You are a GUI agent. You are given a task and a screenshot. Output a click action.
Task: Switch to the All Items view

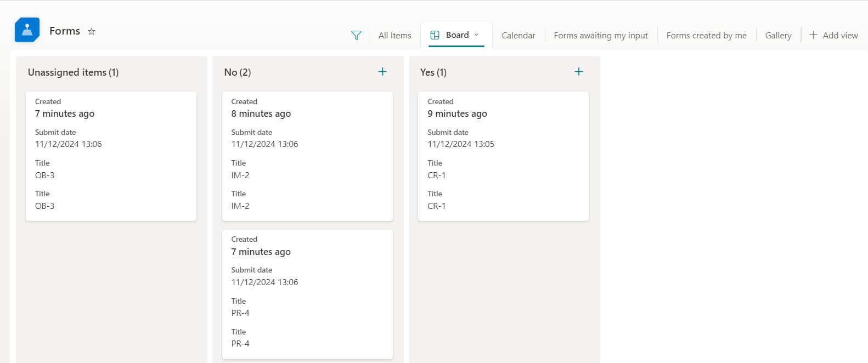[x=394, y=35]
